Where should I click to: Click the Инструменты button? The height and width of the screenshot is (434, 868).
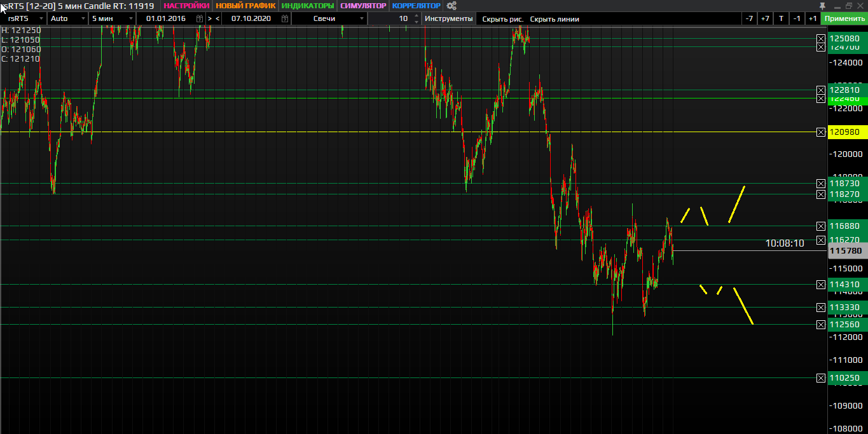point(448,18)
